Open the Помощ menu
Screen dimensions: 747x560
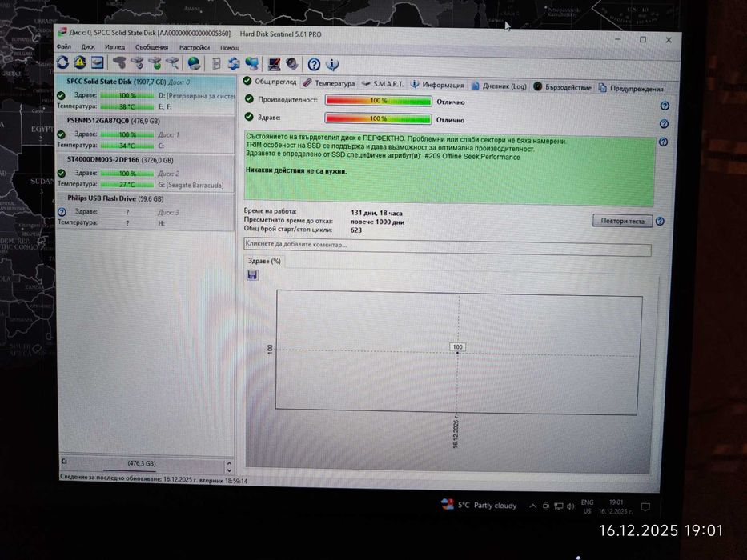tap(230, 48)
